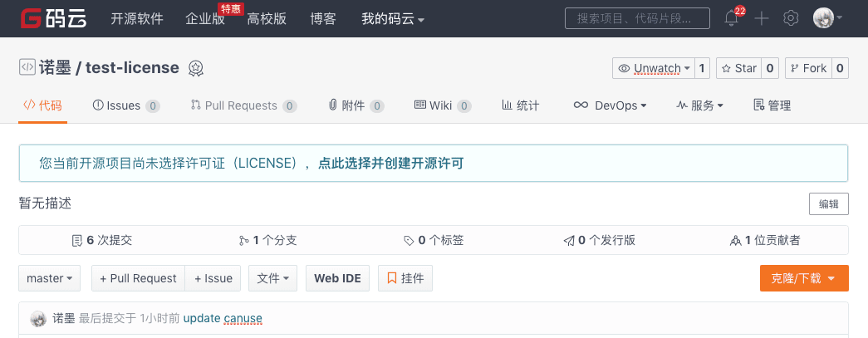Click the 点此选择并创建开源许可 link
Image resolution: width=868 pixels, height=338 pixels.
click(390, 164)
